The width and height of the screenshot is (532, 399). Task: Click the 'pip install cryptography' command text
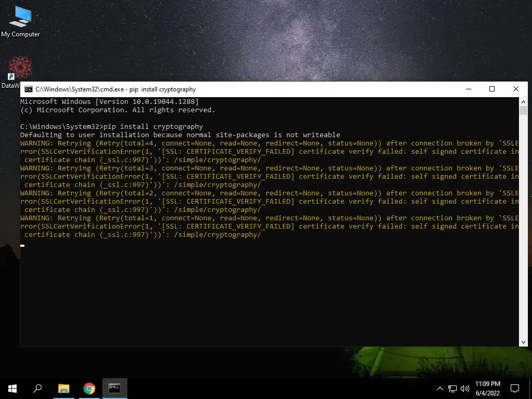coord(153,127)
